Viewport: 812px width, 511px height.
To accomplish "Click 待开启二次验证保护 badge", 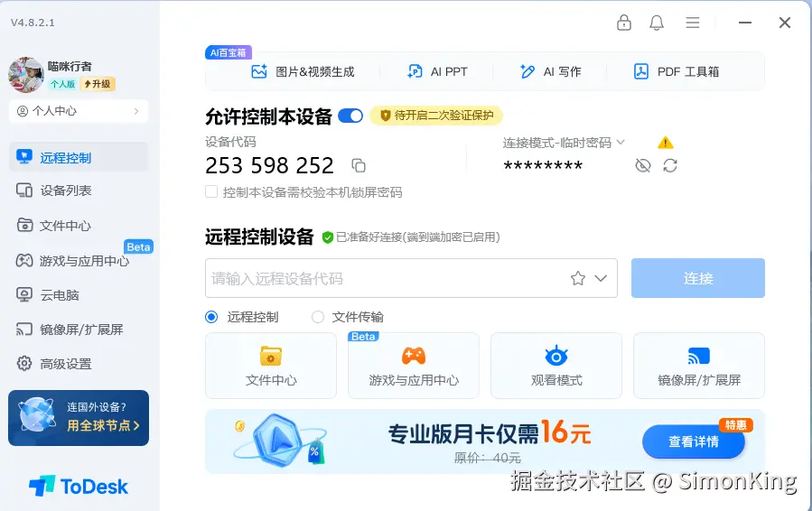I will pos(436,116).
